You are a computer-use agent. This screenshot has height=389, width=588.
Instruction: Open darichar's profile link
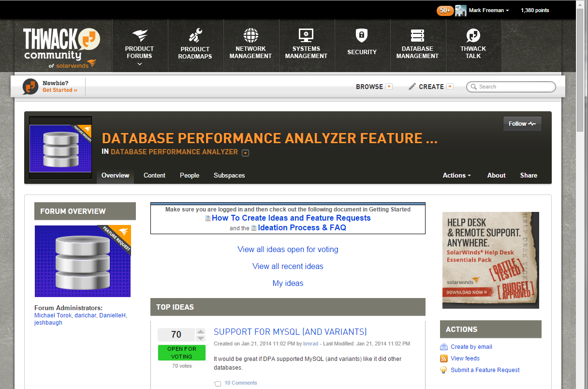click(85, 315)
